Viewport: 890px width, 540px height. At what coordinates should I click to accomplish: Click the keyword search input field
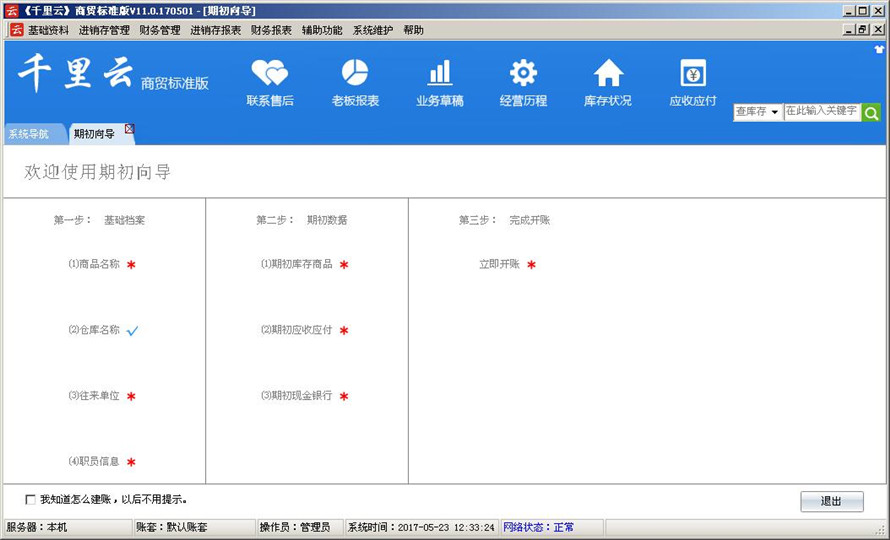pos(821,112)
